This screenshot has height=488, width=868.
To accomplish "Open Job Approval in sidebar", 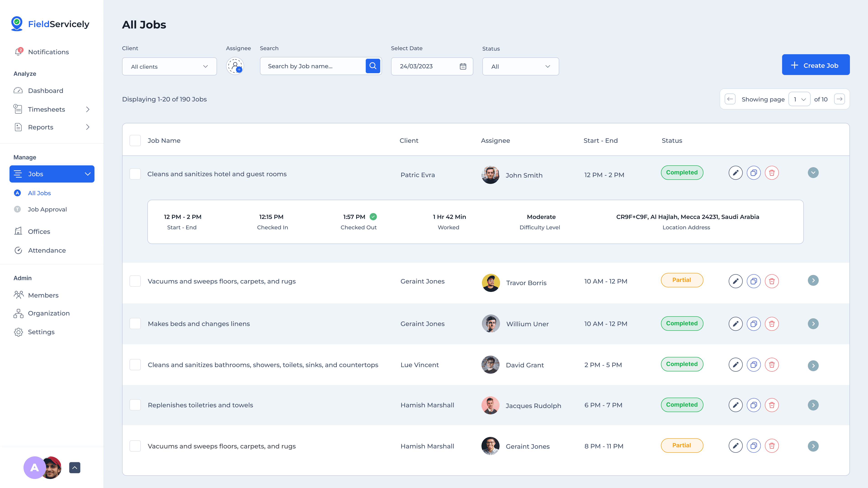I will point(47,209).
